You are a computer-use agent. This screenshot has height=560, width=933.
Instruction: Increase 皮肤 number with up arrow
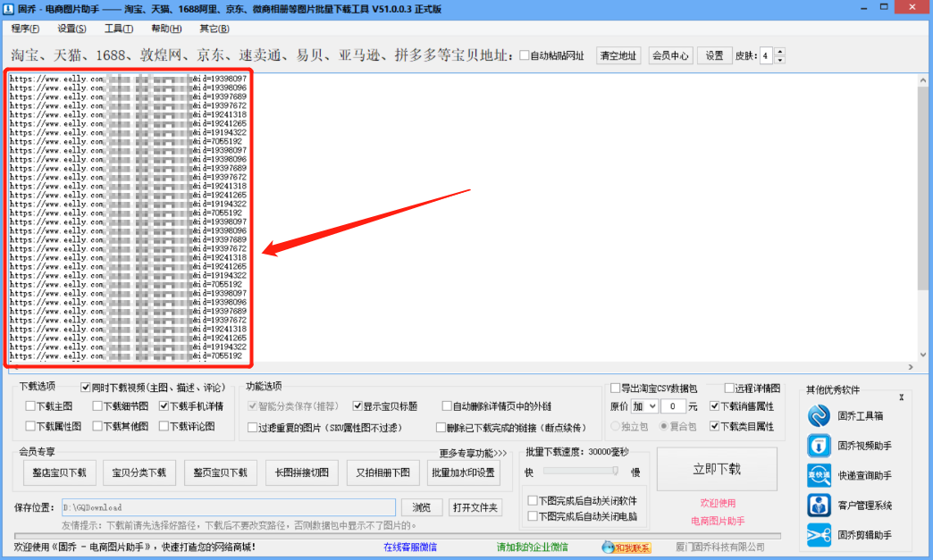point(780,52)
